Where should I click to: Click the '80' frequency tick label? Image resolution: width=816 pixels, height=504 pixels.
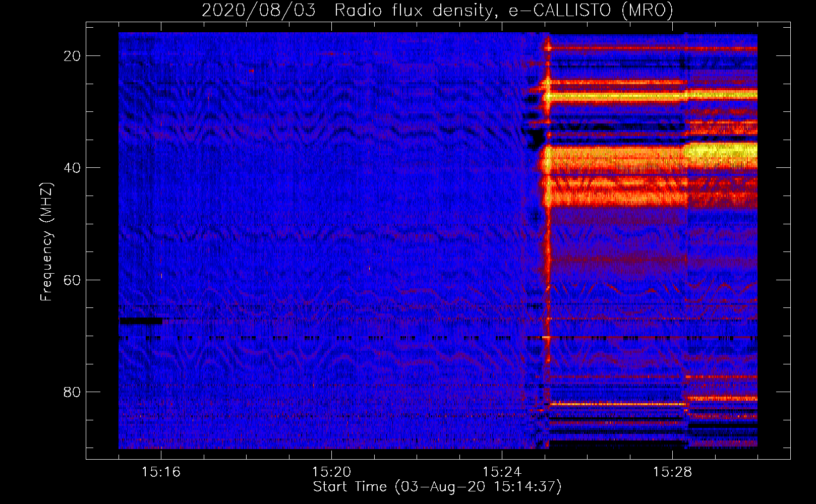pyautogui.click(x=73, y=392)
